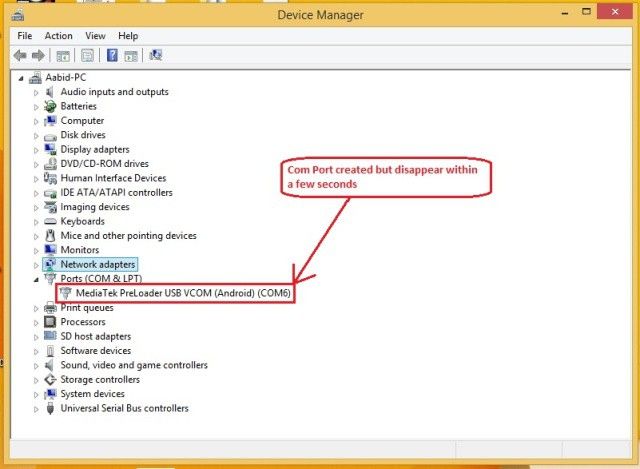This screenshot has width=640, height=469.
Task: Click the Forward arrow toolbar icon
Action: coord(38,55)
